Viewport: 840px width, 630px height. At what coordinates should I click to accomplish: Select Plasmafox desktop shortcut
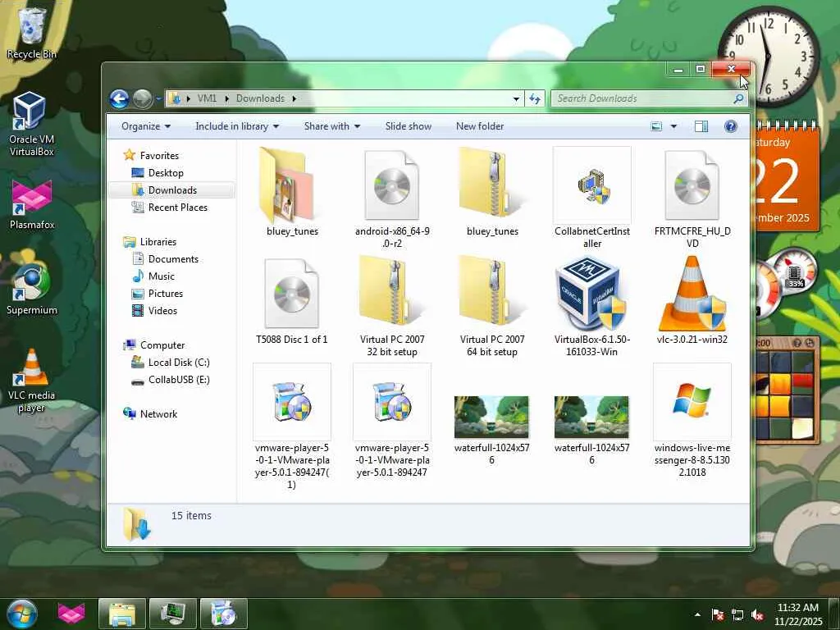(32, 204)
